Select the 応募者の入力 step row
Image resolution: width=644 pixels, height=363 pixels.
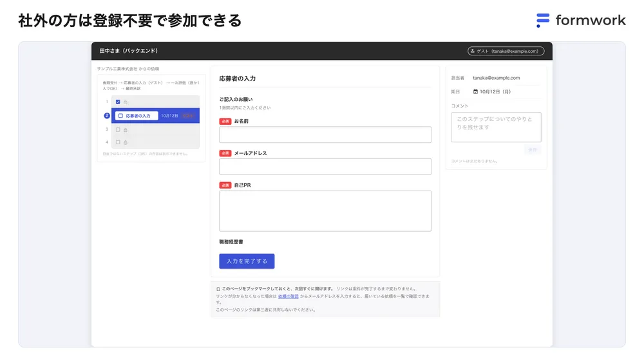point(155,116)
